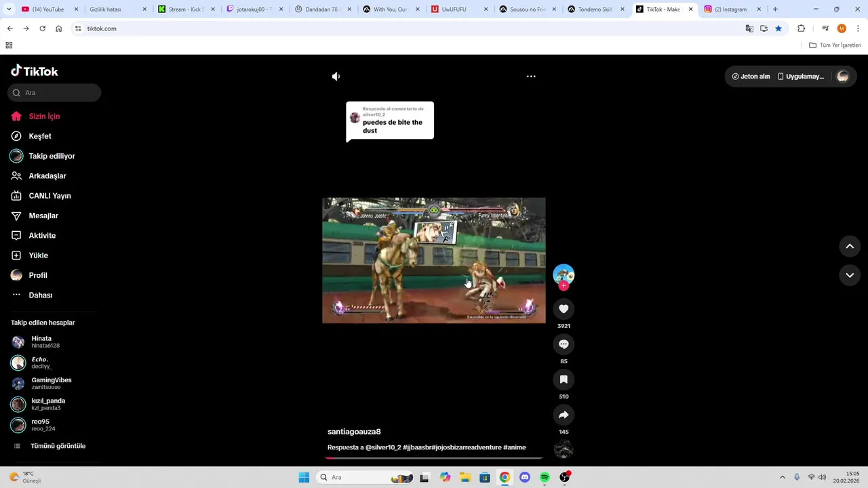Show hidden system tray icons
The image size is (868, 488).
(x=782, y=477)
